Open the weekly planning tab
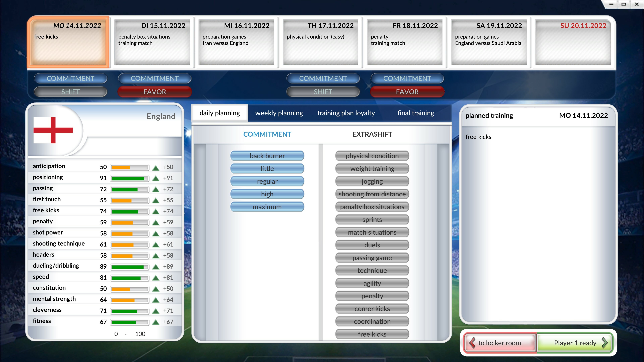The image size is (644, 362). click(x=279, y=113)
